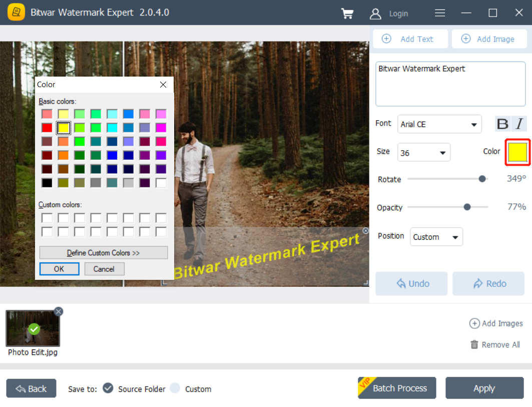Click the Rotate slider handle
The height and width of the screenshot is (407, 532).
pyautogui.click(x=482, y=179)
